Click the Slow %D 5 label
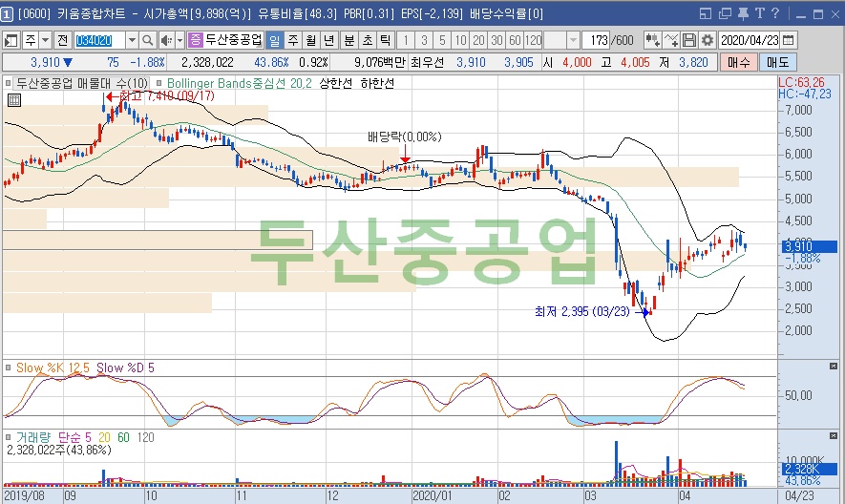845x504 pixels. click(x=125, y=367)
